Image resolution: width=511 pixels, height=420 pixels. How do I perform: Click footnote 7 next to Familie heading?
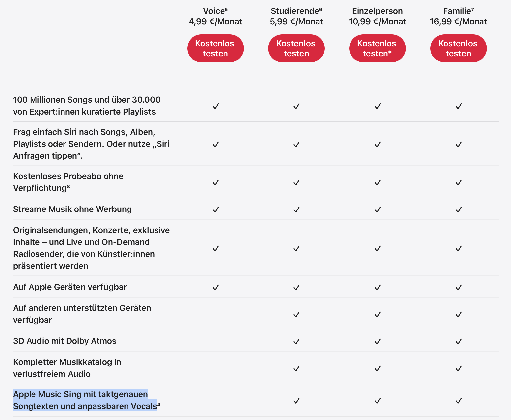[473, 9]
